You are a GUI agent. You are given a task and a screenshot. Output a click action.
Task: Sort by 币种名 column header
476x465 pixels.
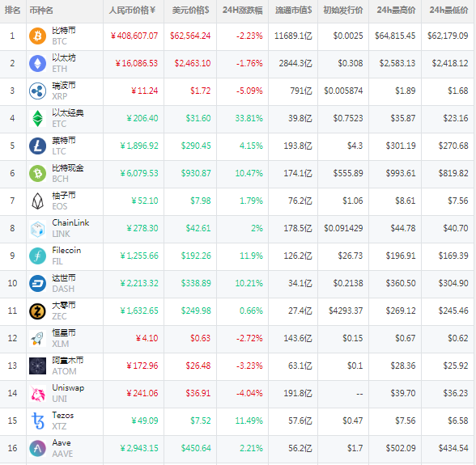tap(41, 11)
